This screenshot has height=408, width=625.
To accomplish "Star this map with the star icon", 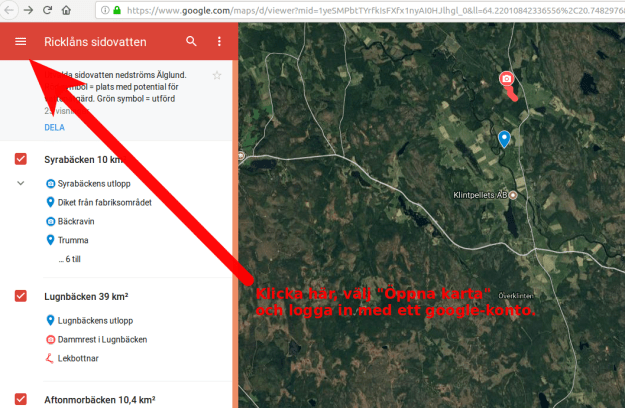I will coord(217,76).
